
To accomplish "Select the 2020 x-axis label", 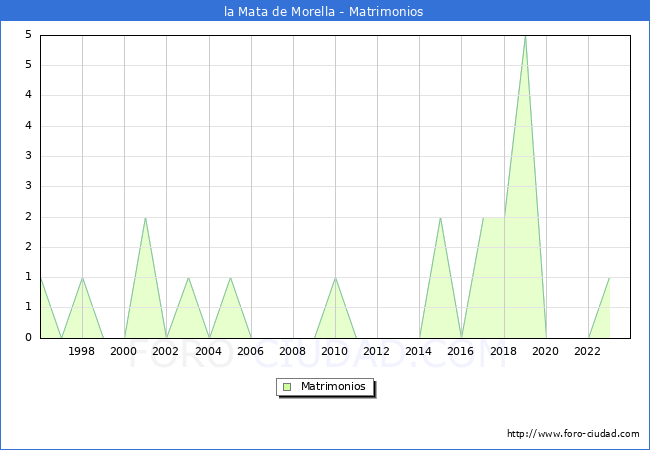I will 546,351.
